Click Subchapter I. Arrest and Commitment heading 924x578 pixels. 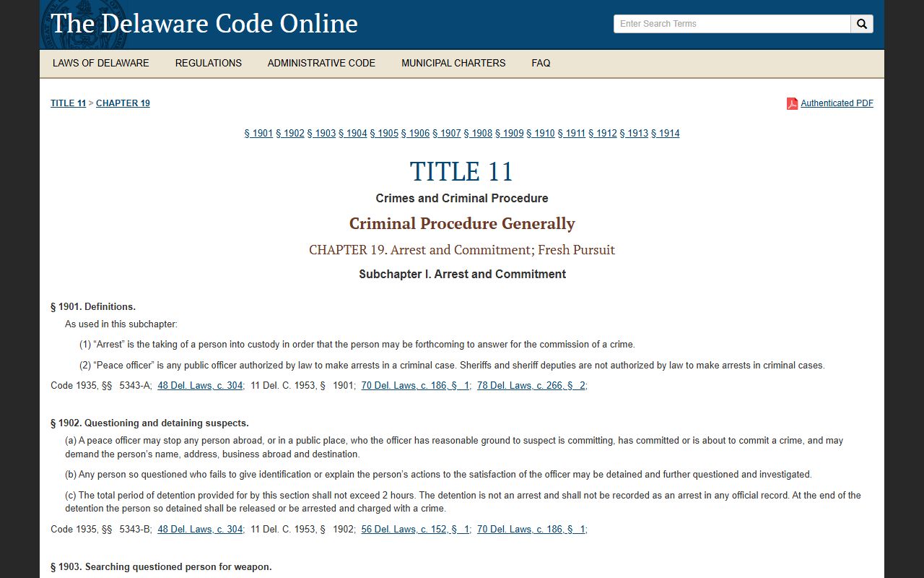[462, 275]
